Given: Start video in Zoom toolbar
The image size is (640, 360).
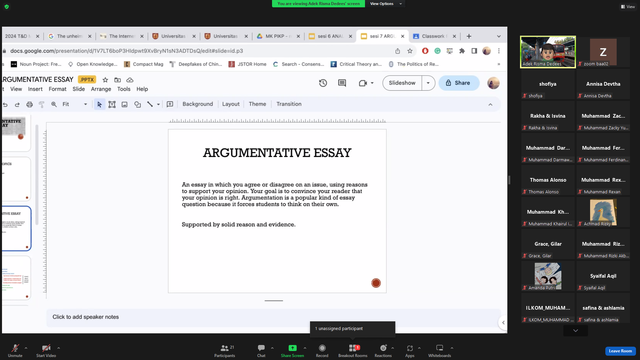Looking at the screenshot, I should [46, 350].
